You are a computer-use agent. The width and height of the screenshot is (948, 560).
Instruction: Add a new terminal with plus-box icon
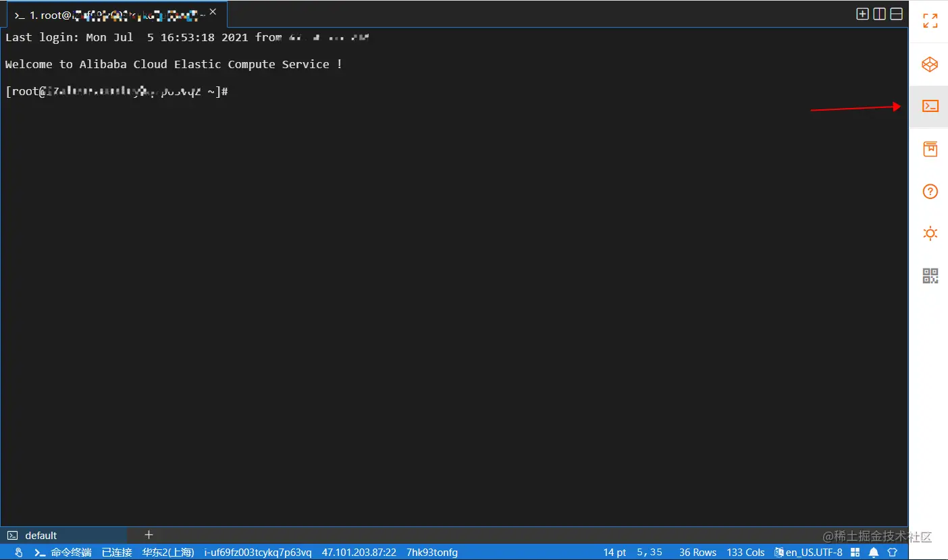(x=862, y=14)
